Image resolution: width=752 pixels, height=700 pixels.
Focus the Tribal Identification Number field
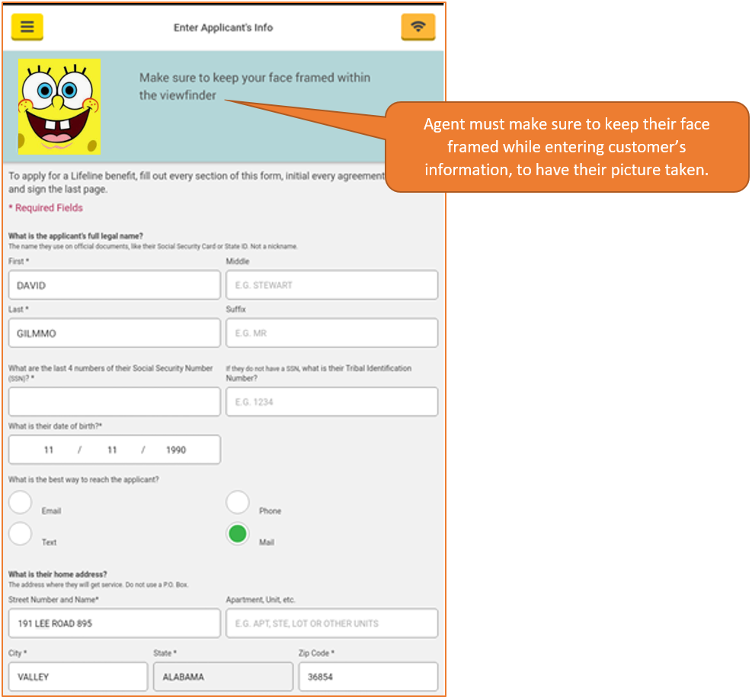pos(332,401)
